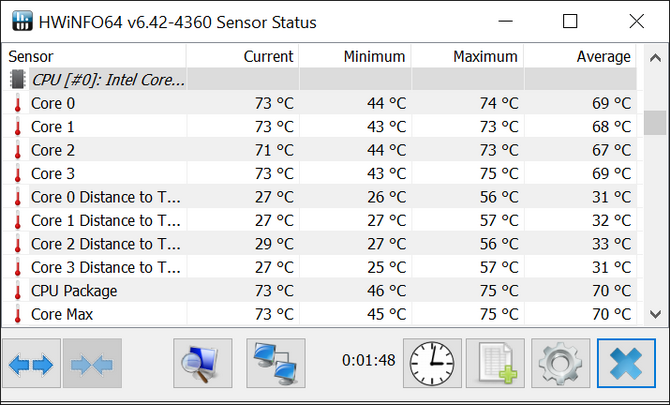Click Core 2 Distance average value 33 °C
This screenshot has width=670, height=405.
(611, 244)
